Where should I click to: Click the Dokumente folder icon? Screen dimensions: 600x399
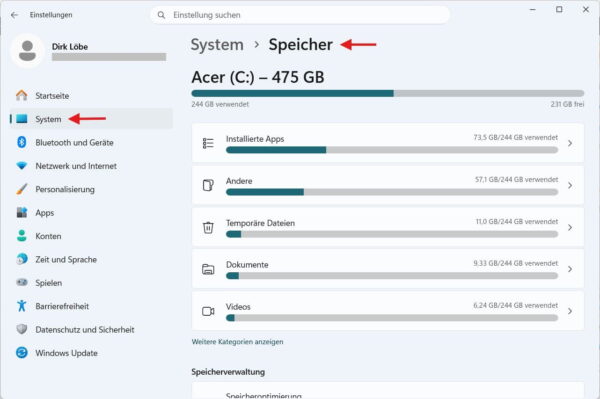[x=208, y=269]
